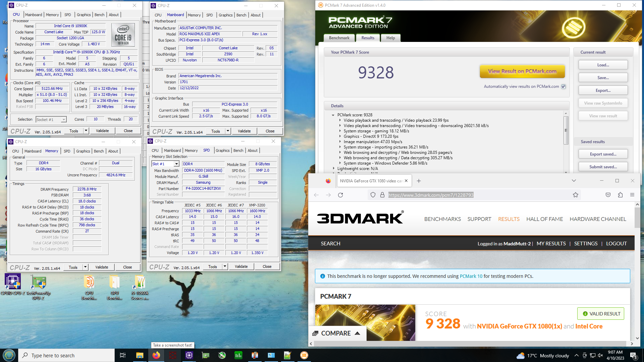This screenshot has height=362, width=644.
Task: Expand the COMPARE panel arrow
Action: click(x=357, y=333)
